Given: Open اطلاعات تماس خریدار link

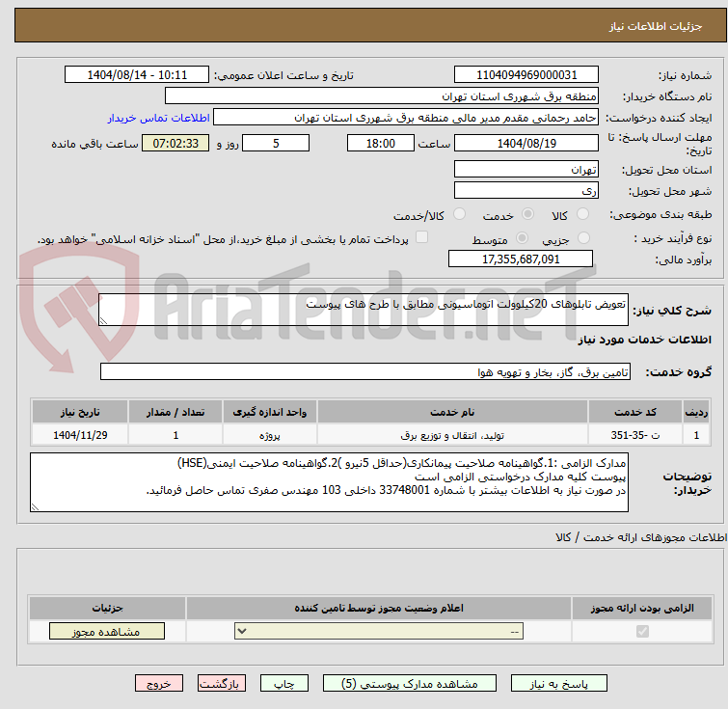Looking at the screenshot, I should click(159, 118).
